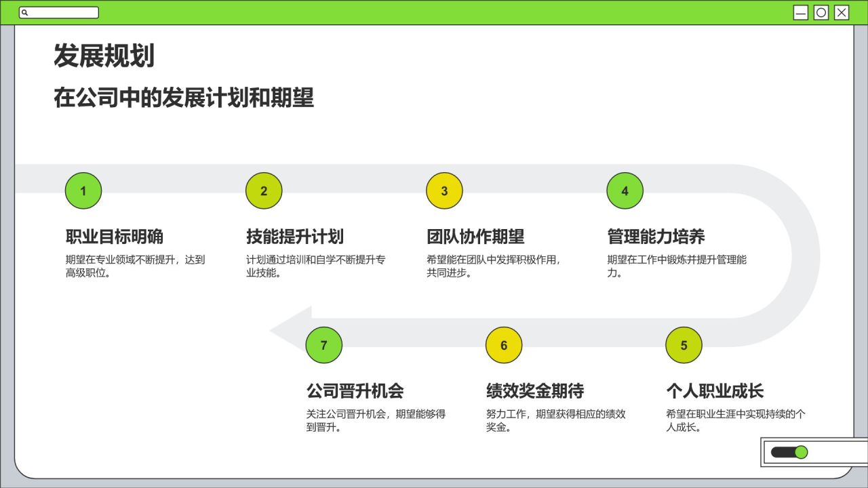Click inside the search input field
Screen dimensions: 868x488
tap(59, 13)
